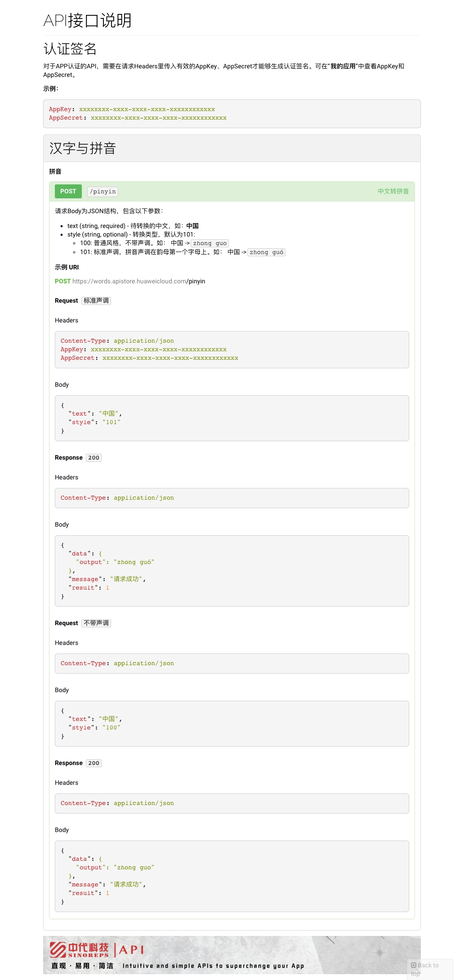Viewport: 464px width, 980px height.
Task: Click the inline zhong guo code sample for style 100
Action: tap(210, 243)
